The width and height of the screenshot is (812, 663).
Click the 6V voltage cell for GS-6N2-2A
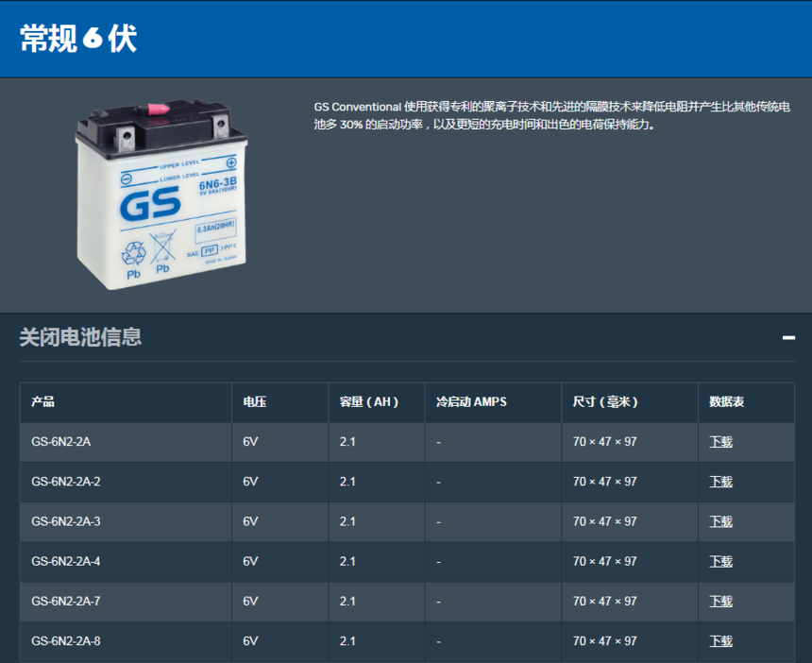tap(280, 442)
